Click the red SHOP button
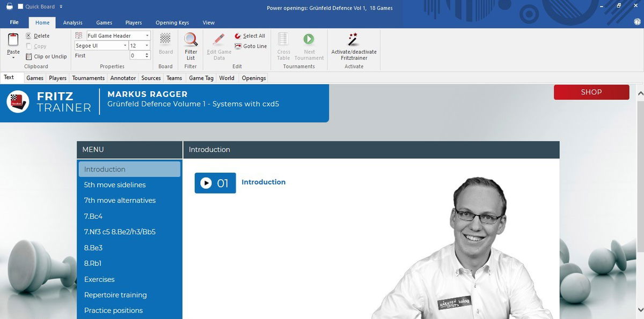The width and height of the screenshot is (644, 319). [x=591, y=92]
